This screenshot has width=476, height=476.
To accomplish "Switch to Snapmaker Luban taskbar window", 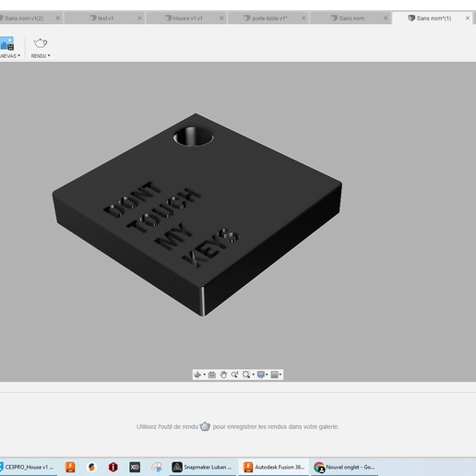I will 203,467.
